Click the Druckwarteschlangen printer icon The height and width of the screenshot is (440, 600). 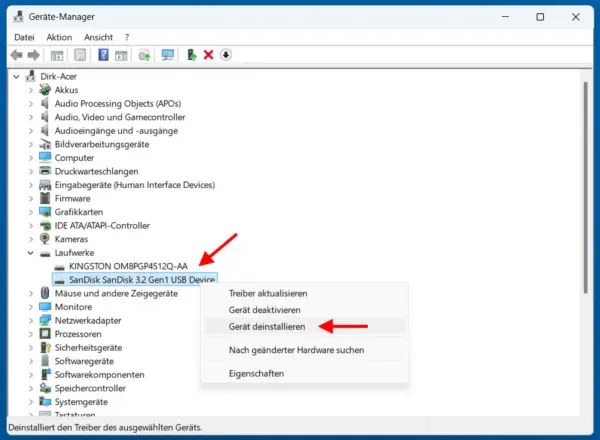coord(45,171)
